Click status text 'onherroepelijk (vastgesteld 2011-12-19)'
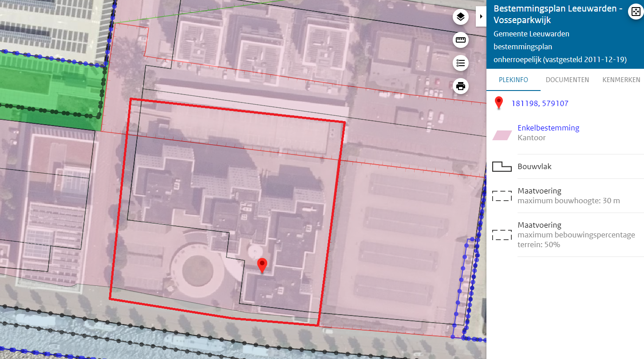The width and height of the screenshot is (644, 359). point(560,59)
